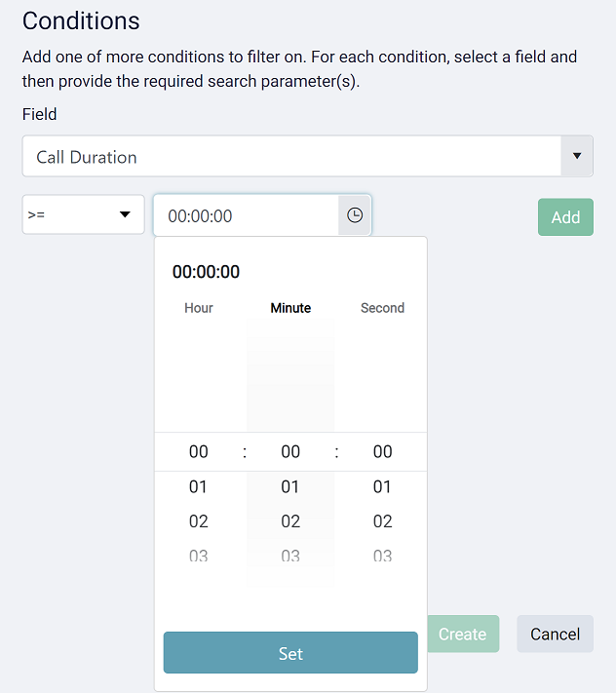Screen dimensions: 616x693
Task: Choose 01 in the Hour column
Action: click(199, 487)
